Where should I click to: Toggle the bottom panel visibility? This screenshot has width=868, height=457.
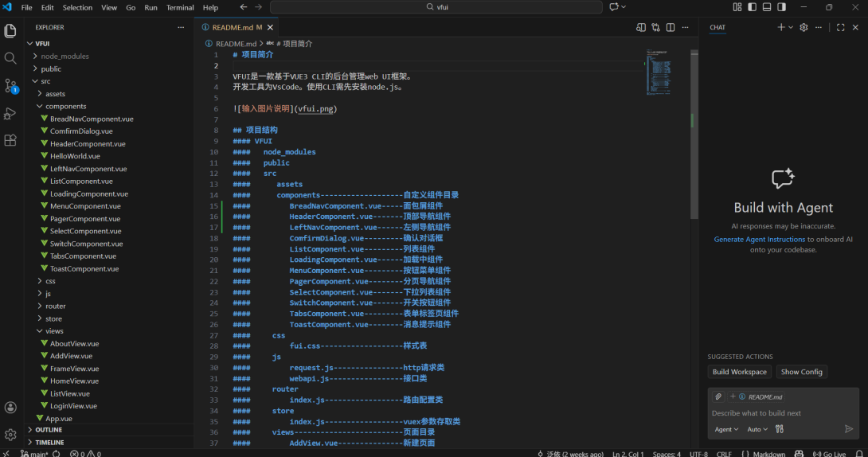pyautogui.click(x=767, y=7)
